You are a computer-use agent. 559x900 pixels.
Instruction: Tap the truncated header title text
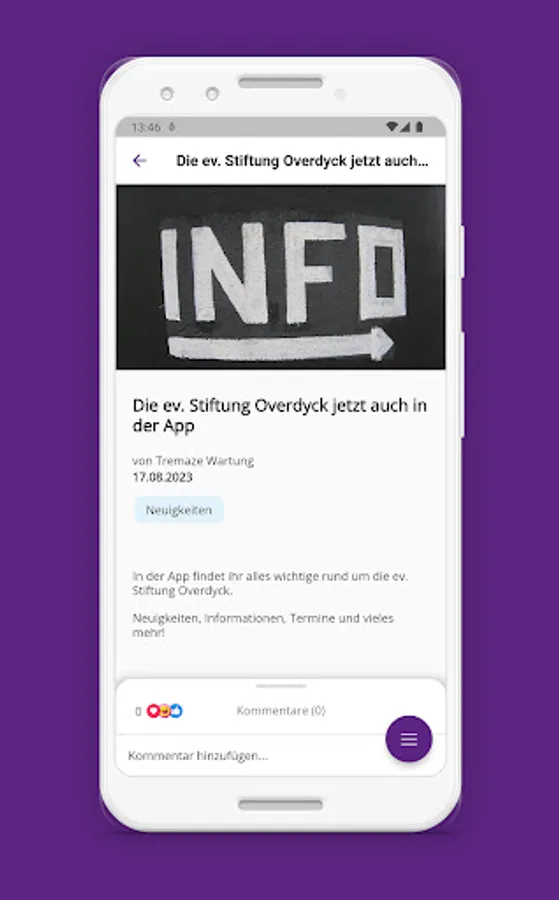[302, 161]
